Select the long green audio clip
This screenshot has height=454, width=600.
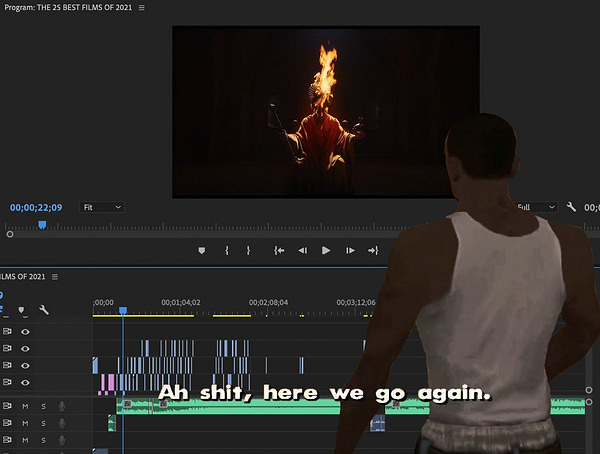(x=245, y=407)
